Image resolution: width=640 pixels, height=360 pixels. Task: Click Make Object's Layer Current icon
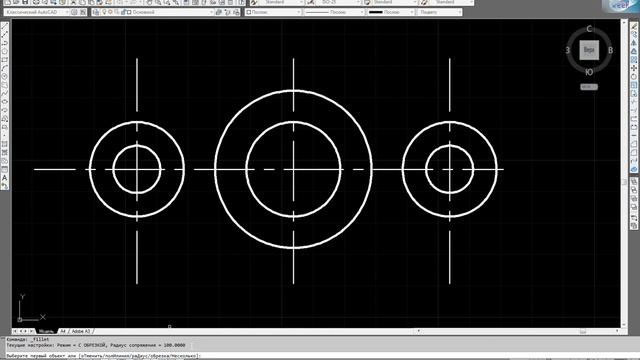click(x=219, y=12)
